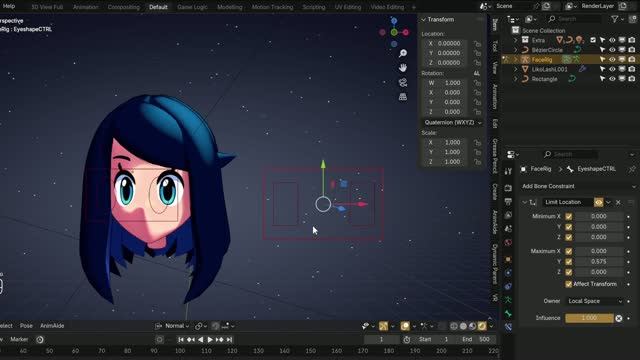
Task: Open the World properties tab icon
Action: pos(508,242)
